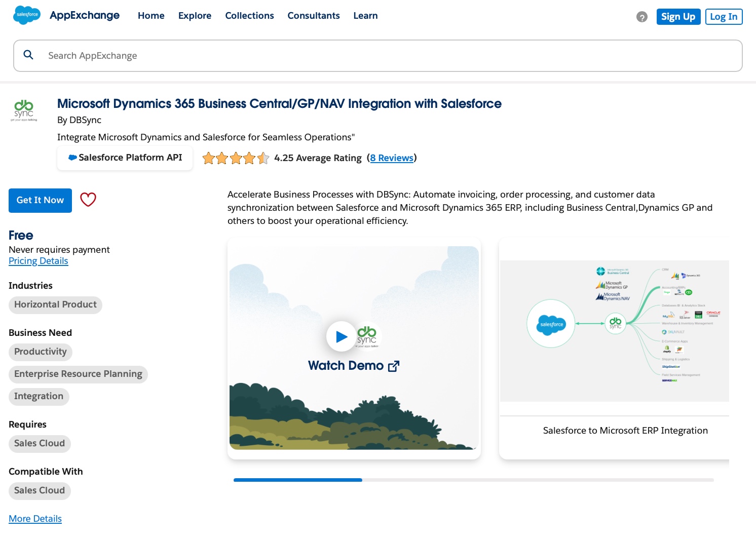Viewport: 756px width, 539px height.
Task: Open the Explore section
Action: [x=195, y=16]
